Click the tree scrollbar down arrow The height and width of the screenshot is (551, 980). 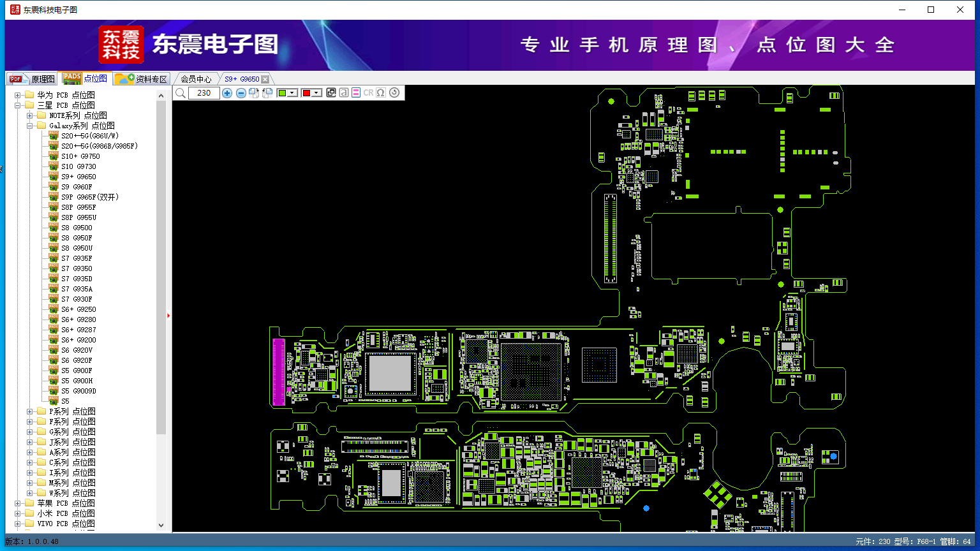pos(161,525)
